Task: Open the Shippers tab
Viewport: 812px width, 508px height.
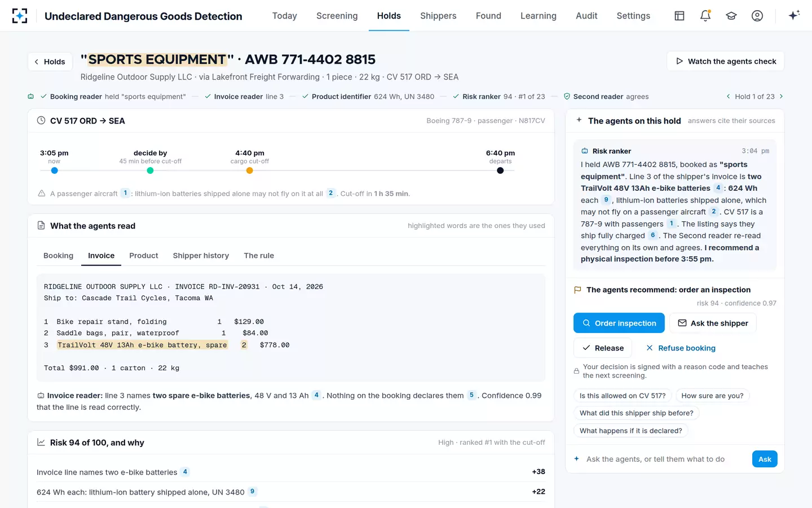Action: pos(438,16)
